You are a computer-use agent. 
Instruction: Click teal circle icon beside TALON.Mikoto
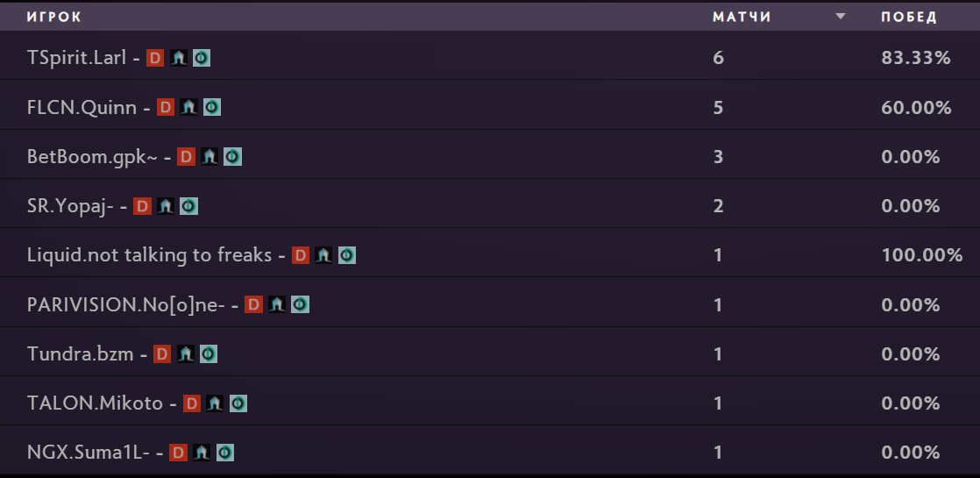click(238, 403)
